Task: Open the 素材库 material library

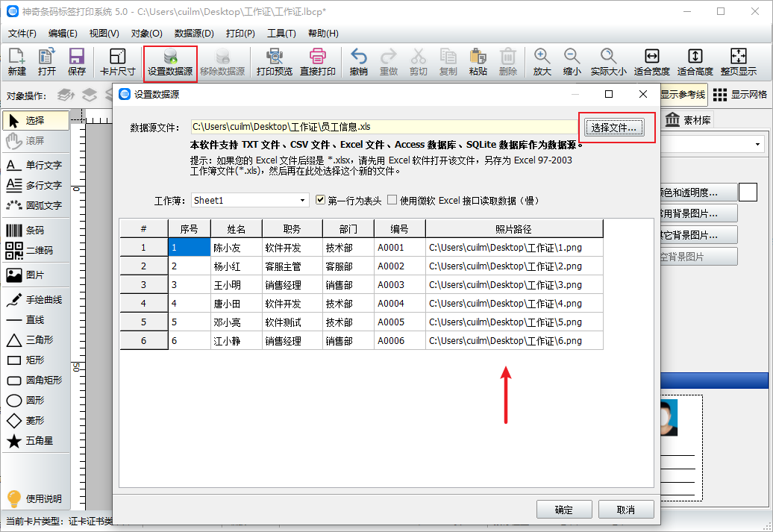Action: click(x=688, y=120)
